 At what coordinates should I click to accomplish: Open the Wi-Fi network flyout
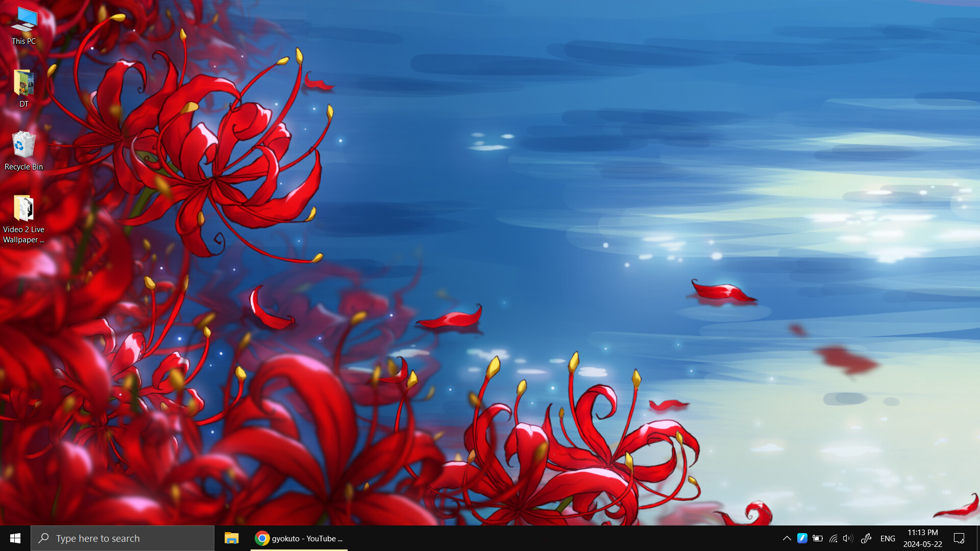[833, 538]
